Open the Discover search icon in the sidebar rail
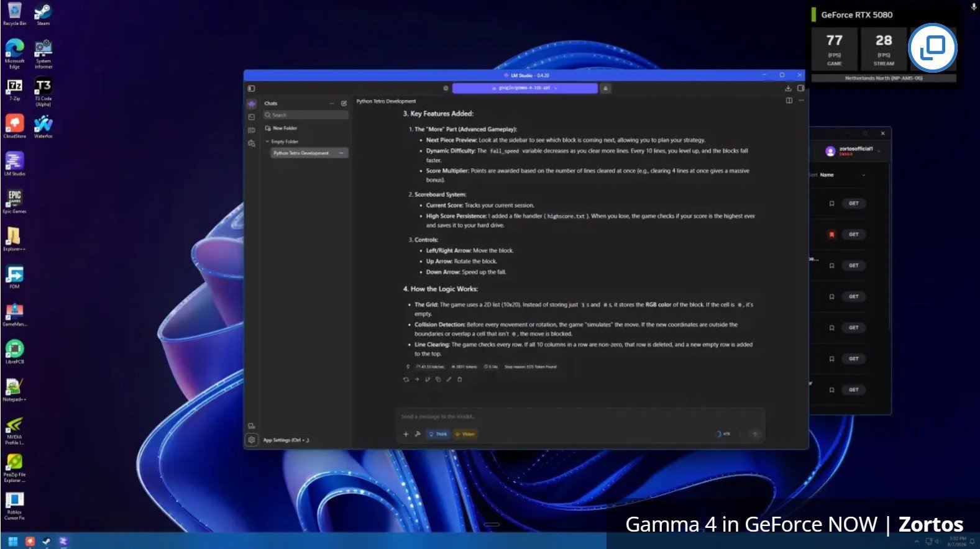980x549 pixels. click(252, 143)
